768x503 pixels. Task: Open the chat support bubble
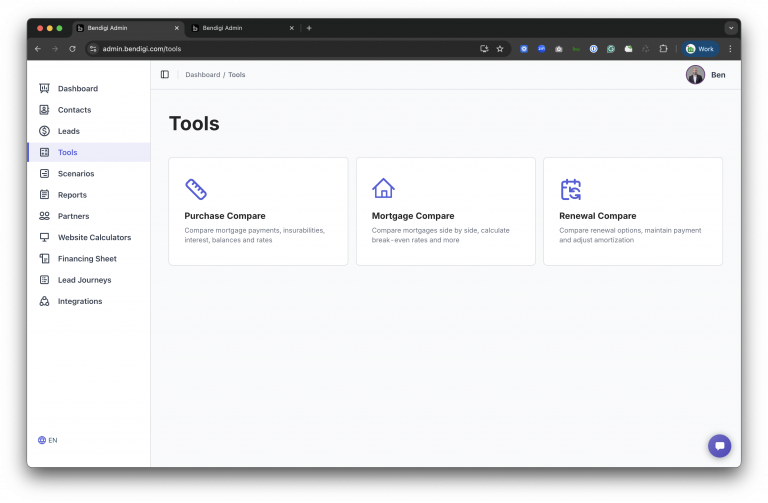719,446
